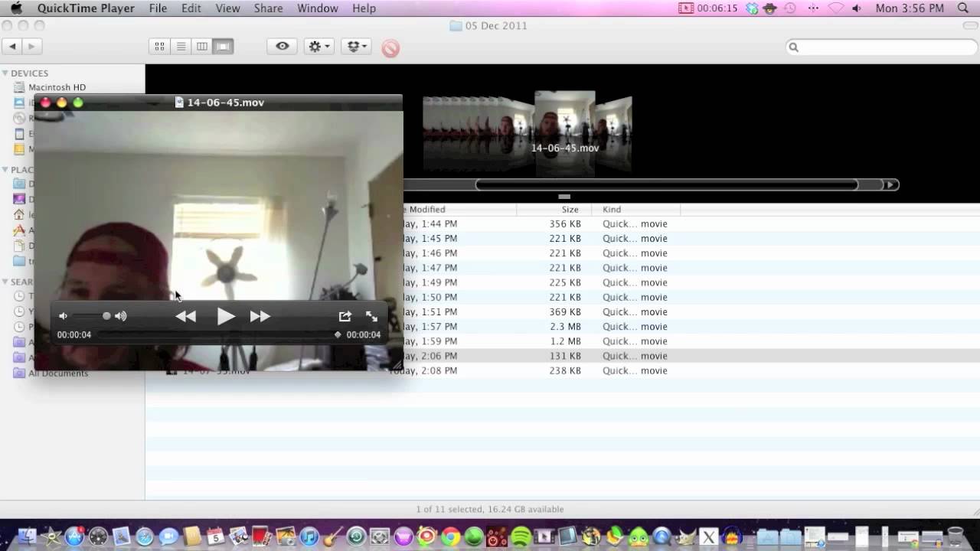Click the mute speaker icon in player
The width and height of the screenshot is (980, 551).
pyautogui.click(x=63, y=316)
